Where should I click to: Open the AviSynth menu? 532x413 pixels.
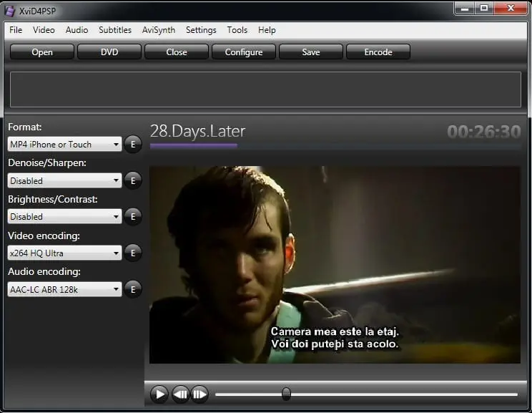tap(159, 30)
